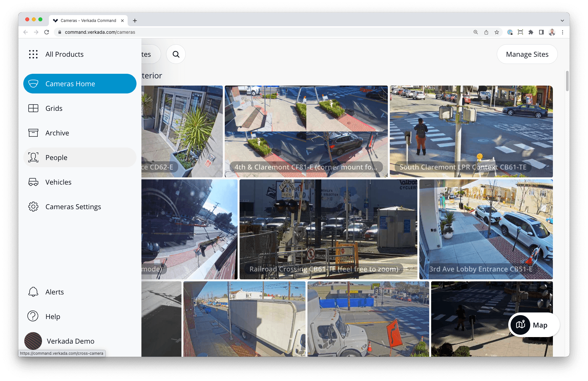Click the Manage Sites button

tap(527, 54)
